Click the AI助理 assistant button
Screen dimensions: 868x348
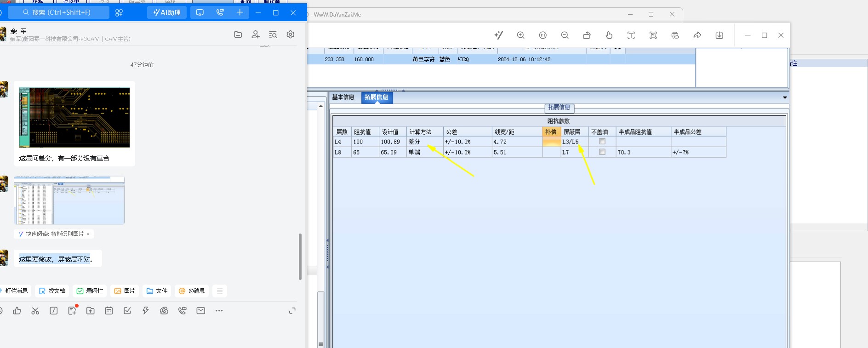tap(167, 12)
